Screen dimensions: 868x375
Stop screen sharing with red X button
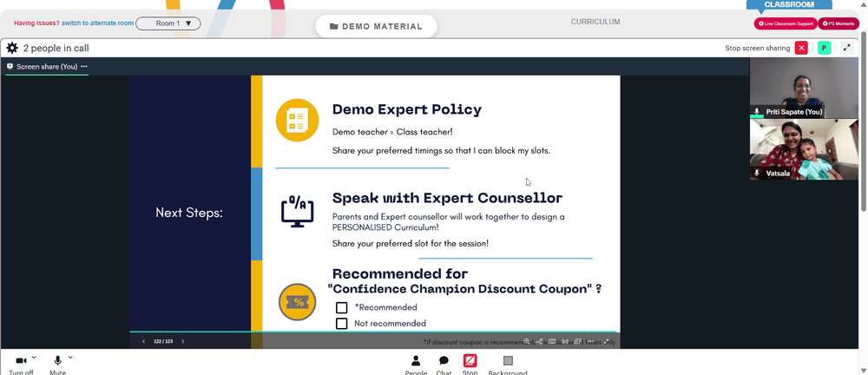coord(801,49)
